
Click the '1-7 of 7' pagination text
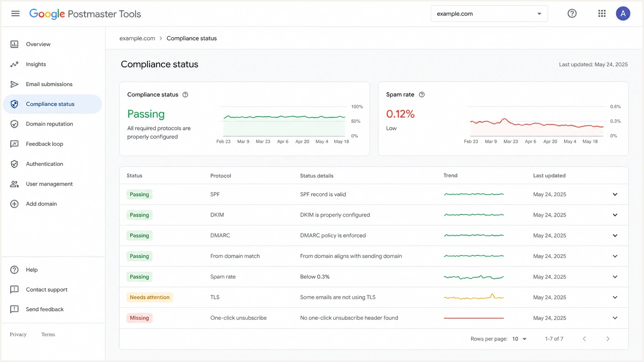coord(554,339)
